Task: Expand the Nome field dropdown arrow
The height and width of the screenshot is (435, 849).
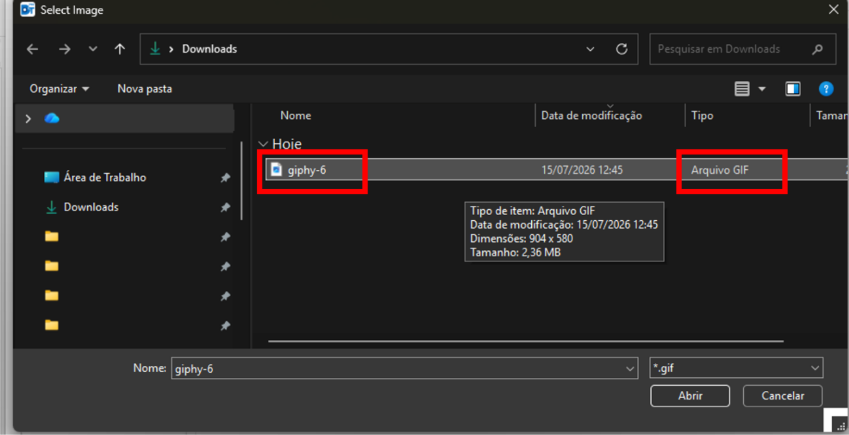Action: coord(630,368)
